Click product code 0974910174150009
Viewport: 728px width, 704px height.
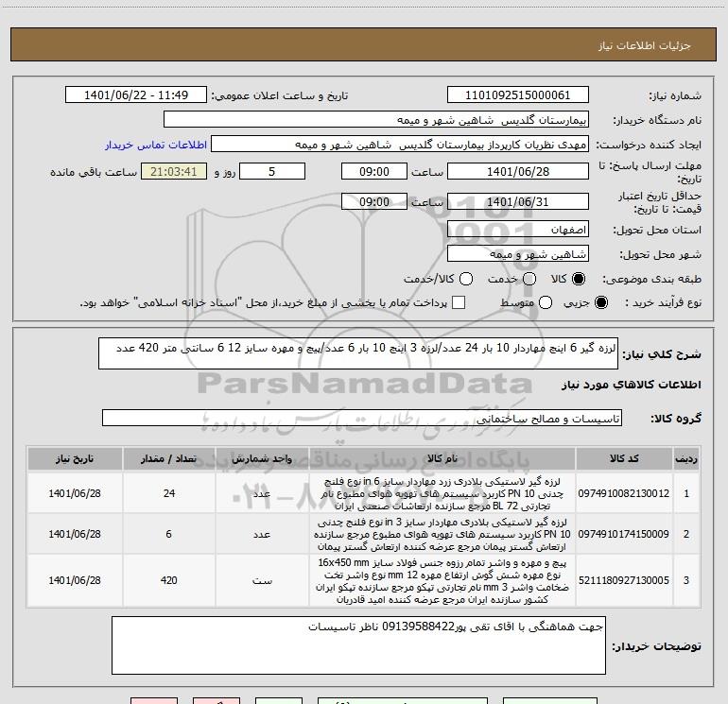point(624,534)
